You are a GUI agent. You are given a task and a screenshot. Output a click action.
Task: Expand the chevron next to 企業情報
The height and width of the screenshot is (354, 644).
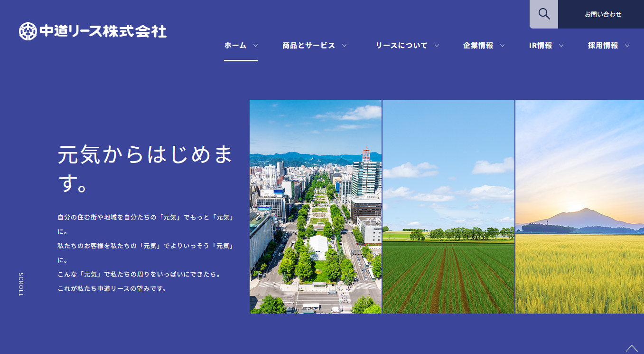(502, 46)
